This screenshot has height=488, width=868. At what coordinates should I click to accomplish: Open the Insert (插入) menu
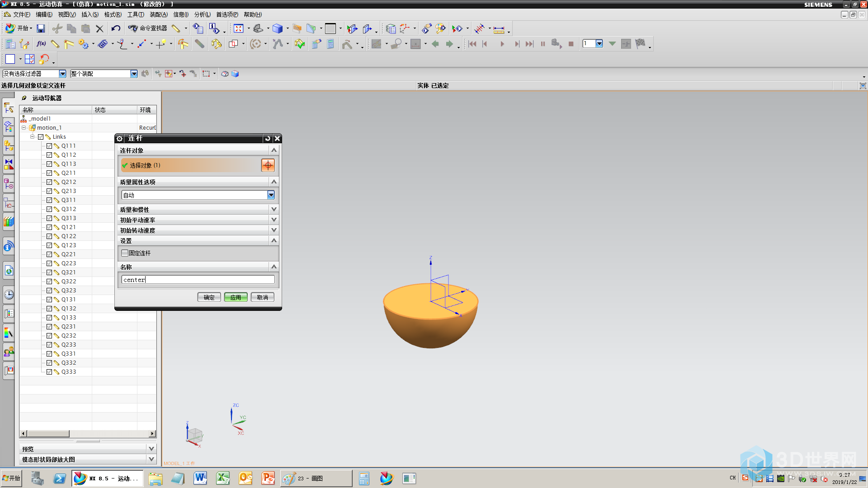(90, 14)
